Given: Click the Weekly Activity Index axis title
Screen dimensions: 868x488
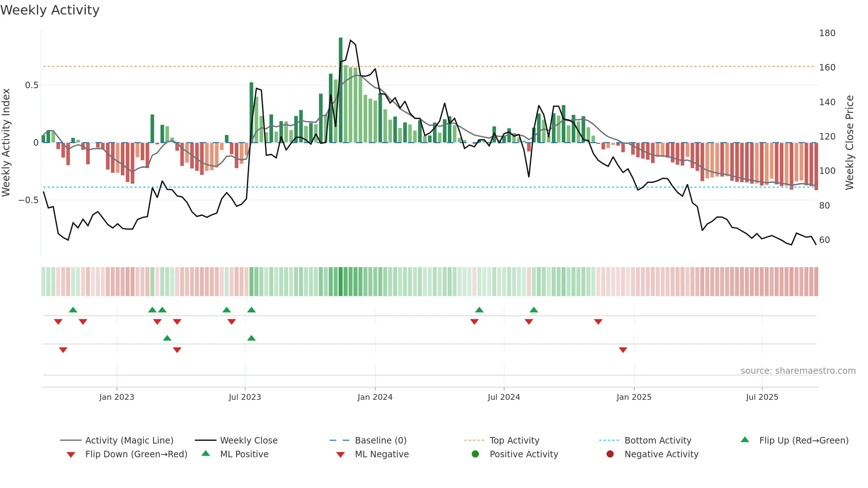Looking at the screenshot, I should pos(6,142).
